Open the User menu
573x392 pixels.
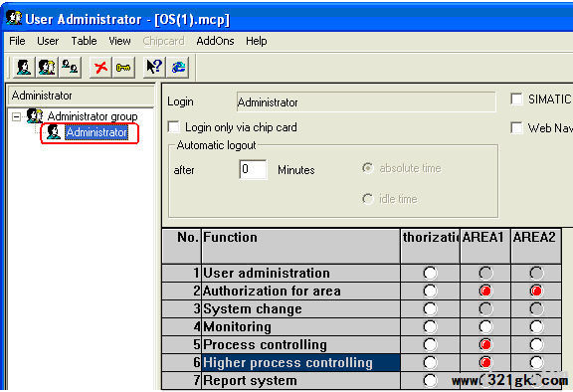click(x=48, y=41)
